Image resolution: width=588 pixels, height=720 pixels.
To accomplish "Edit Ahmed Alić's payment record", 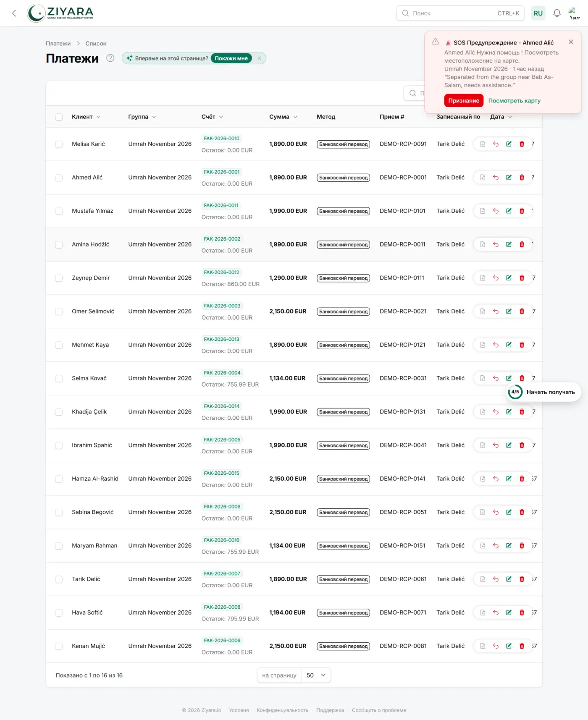I will pyautogui.click(x=509, y=178).
